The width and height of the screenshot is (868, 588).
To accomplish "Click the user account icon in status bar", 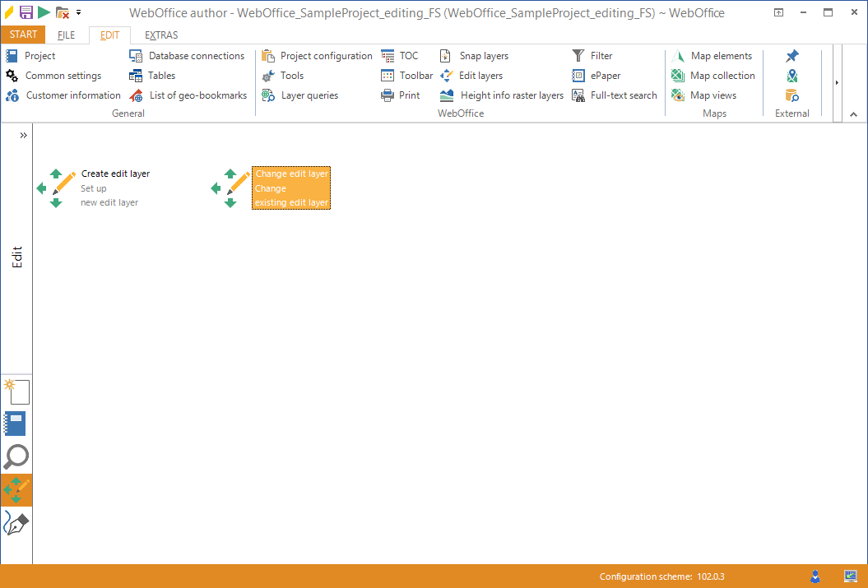I will point(815,576).
